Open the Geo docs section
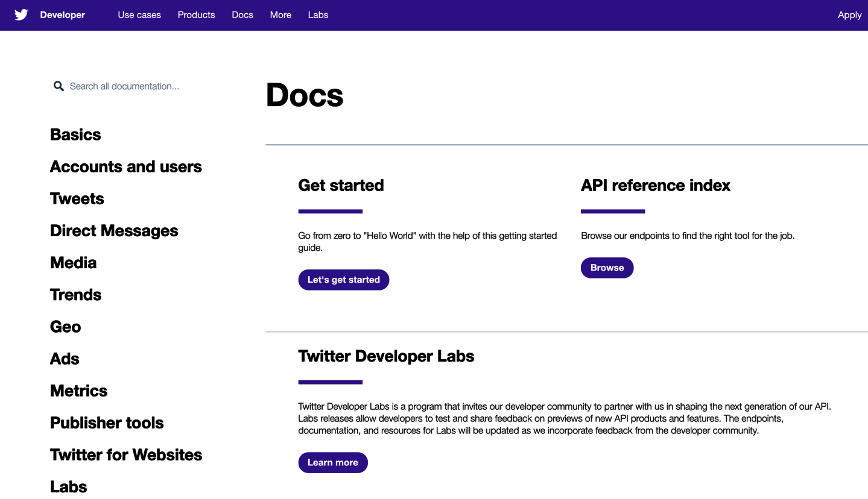This screenshot has height=499, width=868. [65, 327]
